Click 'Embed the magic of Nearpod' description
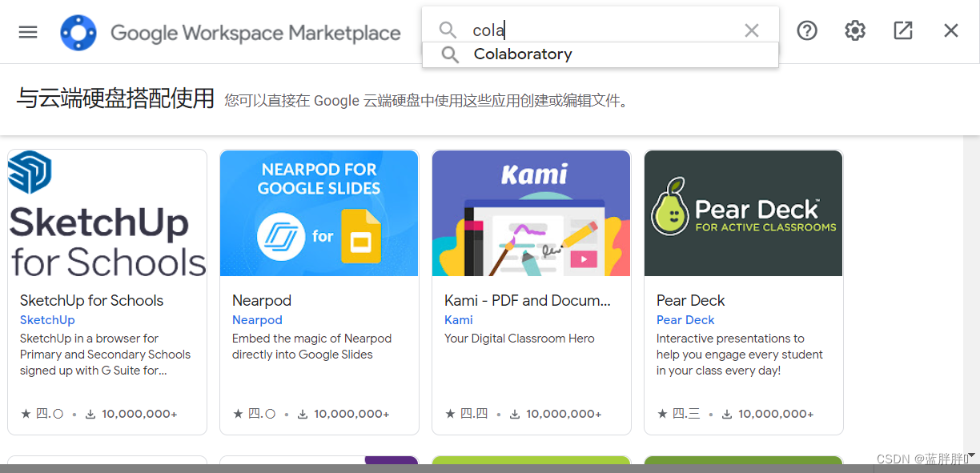This screenshot has height=473, width=980. (311, 339)
